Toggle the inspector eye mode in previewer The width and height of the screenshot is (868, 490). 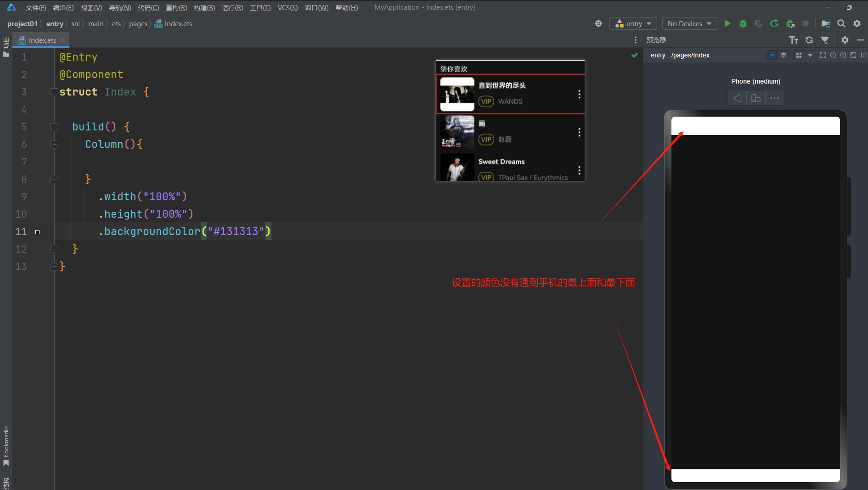(x=772, y=55)
